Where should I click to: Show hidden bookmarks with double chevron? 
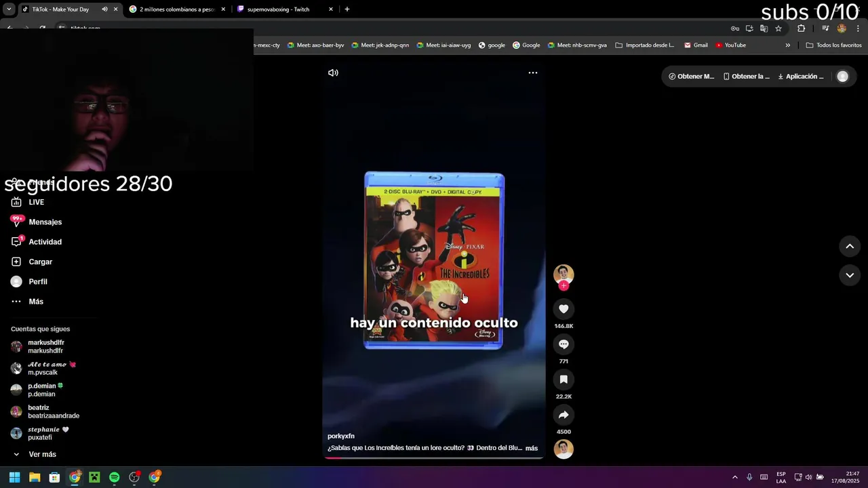788,45
